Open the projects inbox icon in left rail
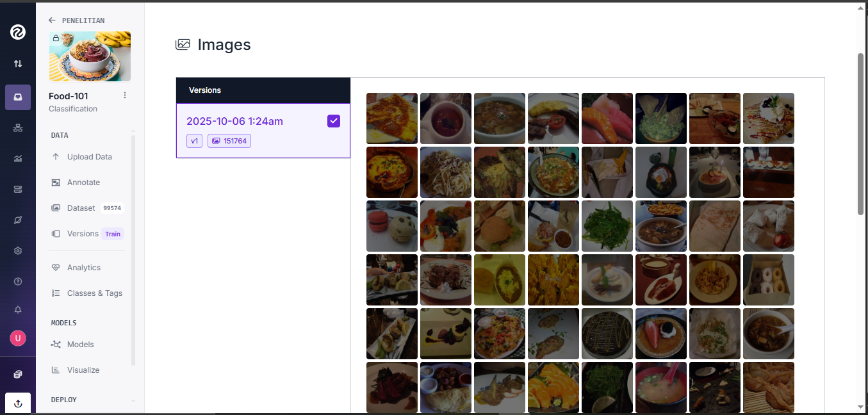Image resolution: width=868 pixels, height=415 pixels. 18,97
